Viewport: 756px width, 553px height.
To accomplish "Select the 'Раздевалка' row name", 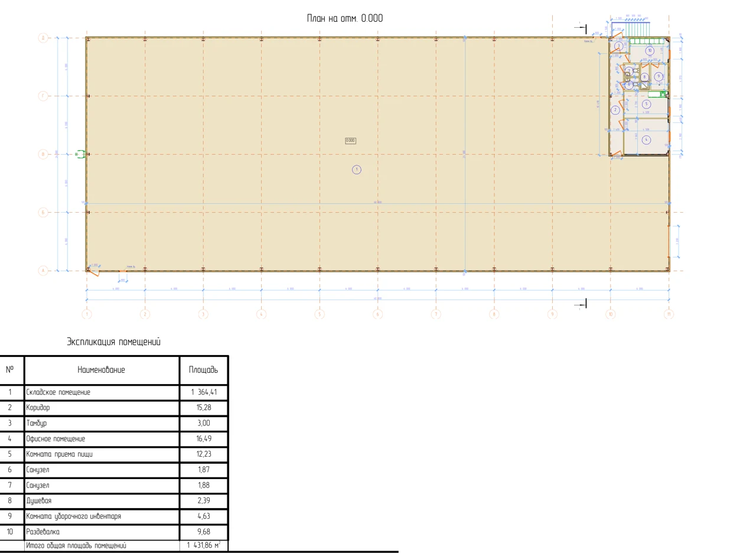I will [x=43, y=532].
